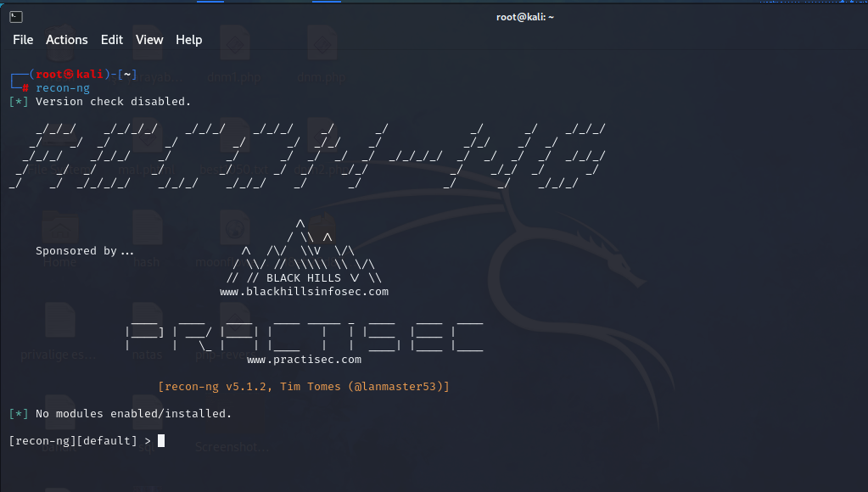868x492 pixels.
Task: Open the File menu
Action: [22, 39]
